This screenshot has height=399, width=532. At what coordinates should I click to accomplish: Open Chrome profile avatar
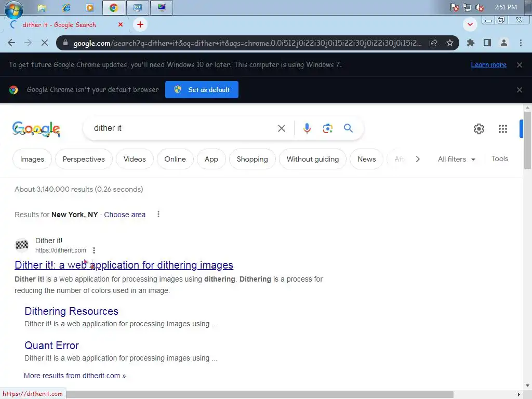click(504, 43)
